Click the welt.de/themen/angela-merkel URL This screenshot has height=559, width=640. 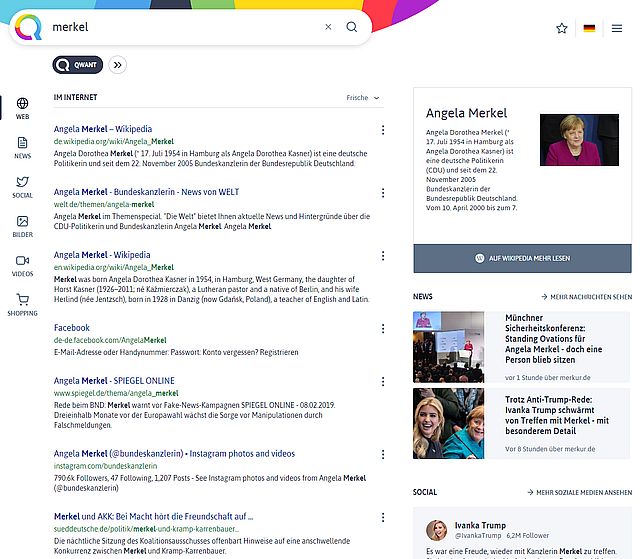[x=104, y=204]
